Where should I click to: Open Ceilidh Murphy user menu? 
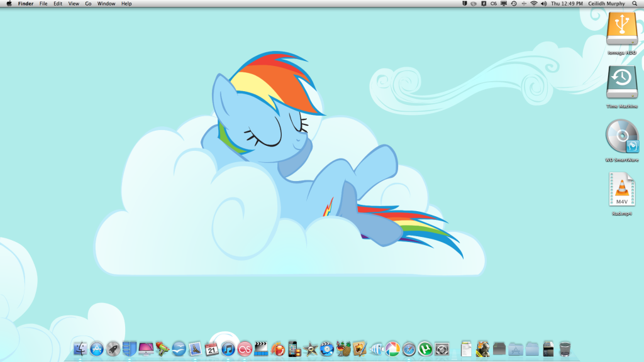(x=607, y=3)
